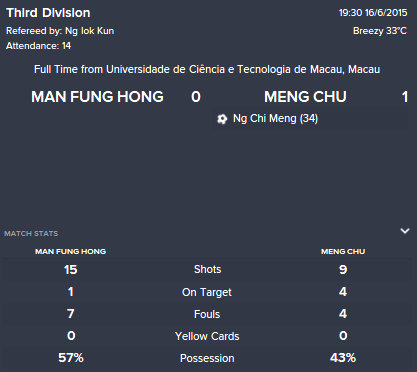Select the Possession stat row
This screenshot has width=417, height=372.
[207, 358]
